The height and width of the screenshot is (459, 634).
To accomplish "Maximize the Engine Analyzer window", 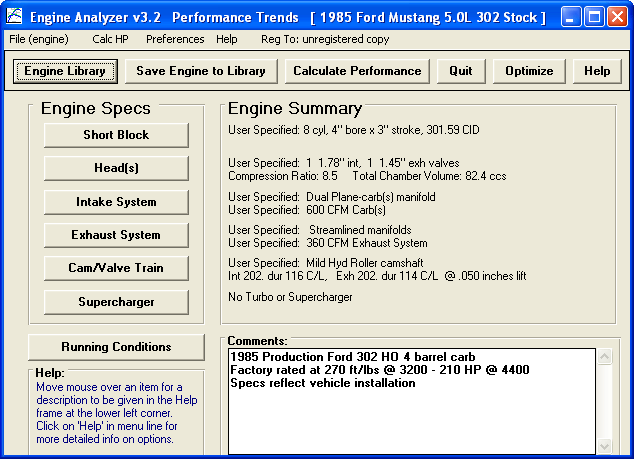I will point(594,17).
